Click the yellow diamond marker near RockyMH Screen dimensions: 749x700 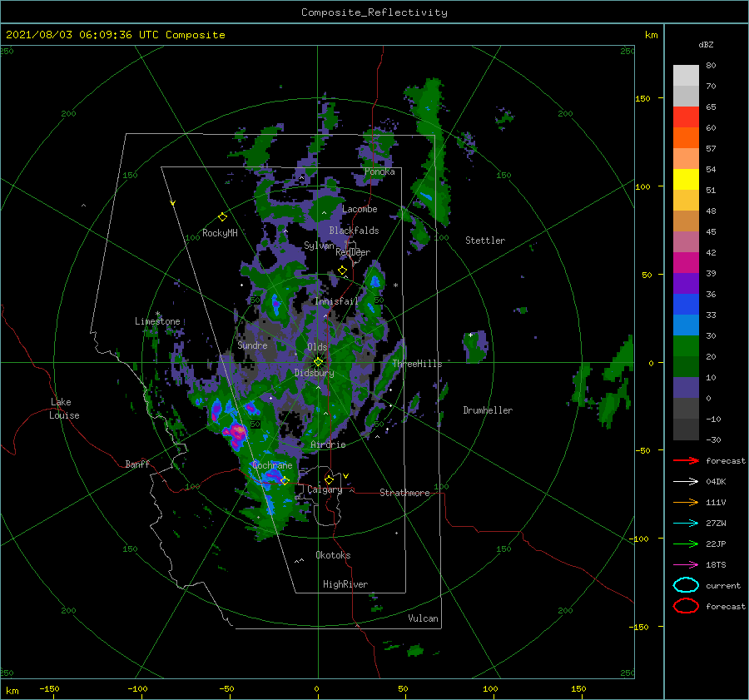[x=222, y=217]
